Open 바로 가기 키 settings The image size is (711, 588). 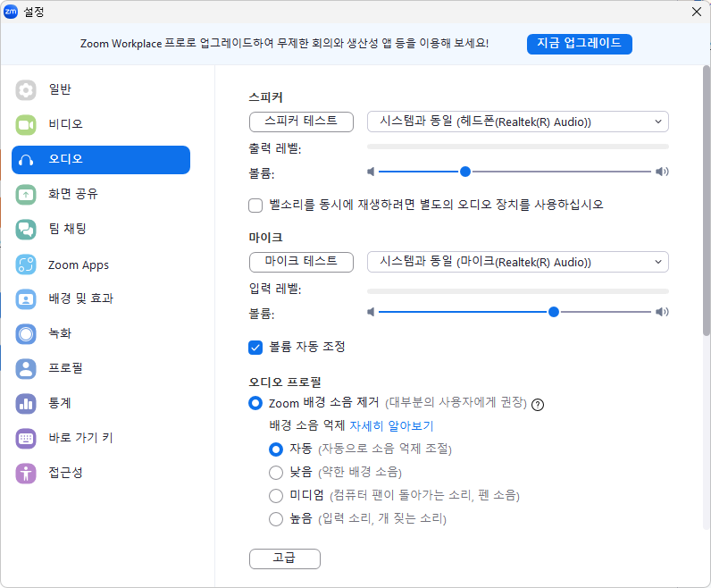pyautogui.click(x=101, y=438)
